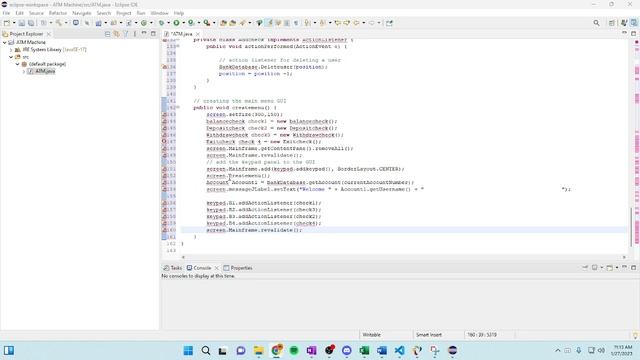
Task: Switch to the Properties tab
Action: tap(238, 268)
